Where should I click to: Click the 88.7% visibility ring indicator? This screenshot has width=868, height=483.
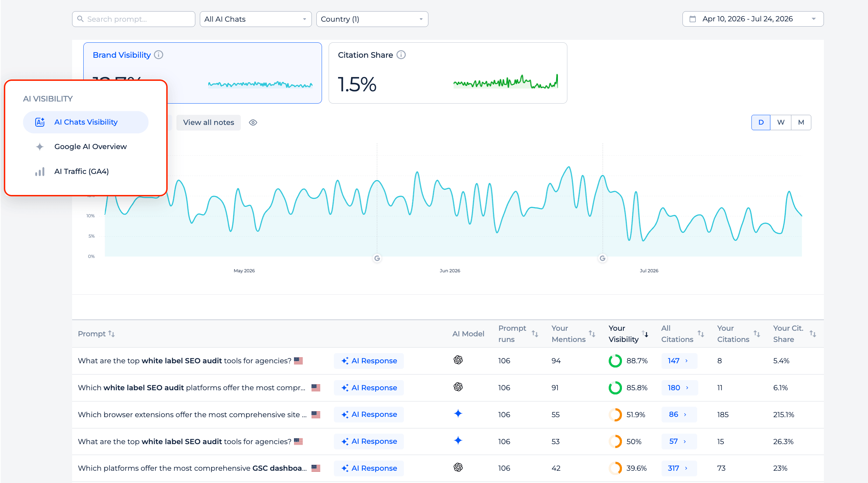point(615,361)
